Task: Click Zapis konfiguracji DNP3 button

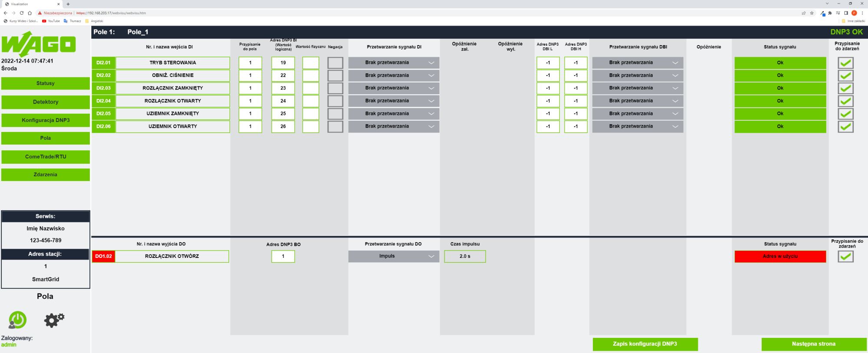Action: coord(645,344)
